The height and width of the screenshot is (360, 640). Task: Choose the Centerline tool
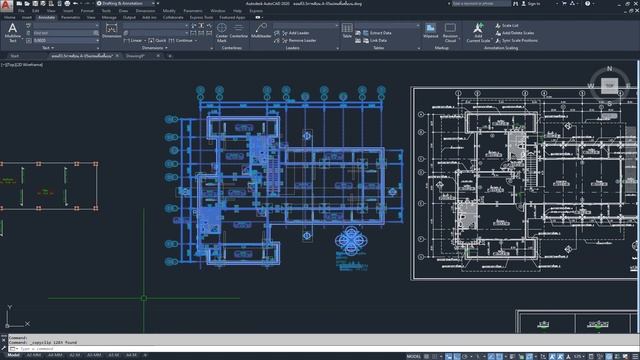239,31
